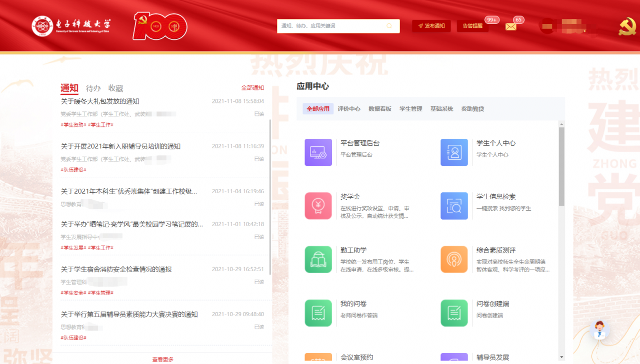Open the 平台管理后台 app icon
The image size is (640, 364).
(318, 152)
